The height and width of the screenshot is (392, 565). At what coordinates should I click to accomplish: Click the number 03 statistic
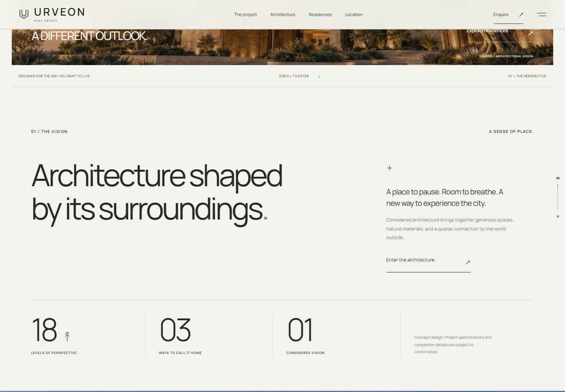pyautogui.click(x=175, y=330)
